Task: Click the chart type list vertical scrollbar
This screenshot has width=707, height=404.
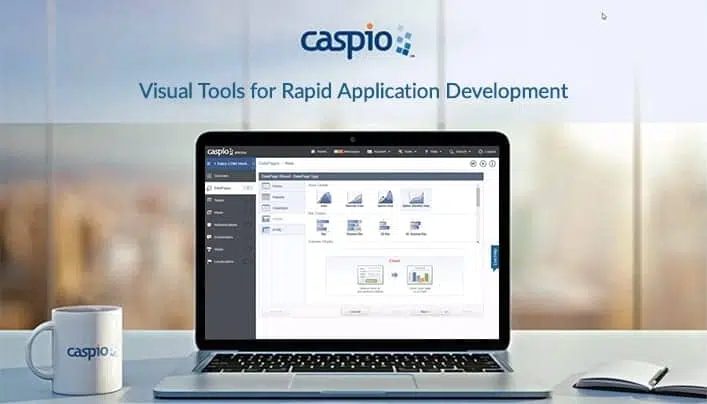Action: (477, 196)
